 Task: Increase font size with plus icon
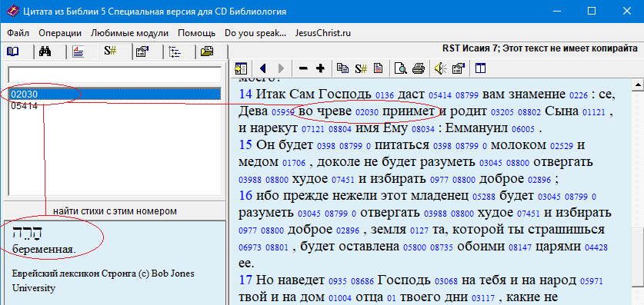[320, 68]
